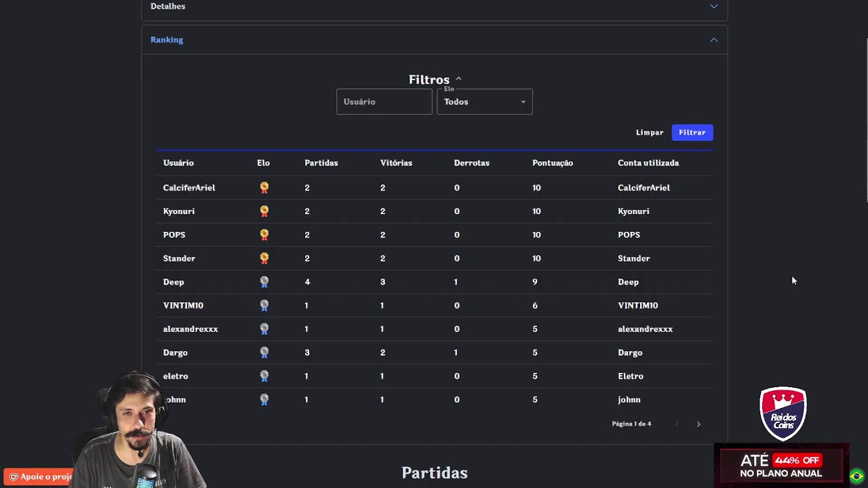Click the Vitórias column header

tap(396, 163)
